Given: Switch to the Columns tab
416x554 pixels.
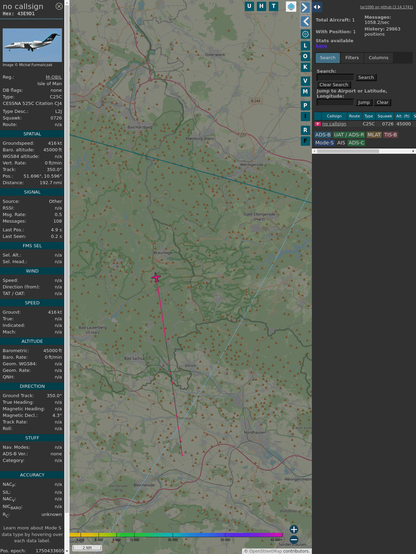Looking at the screenshot, I should (x=378, y=58).
